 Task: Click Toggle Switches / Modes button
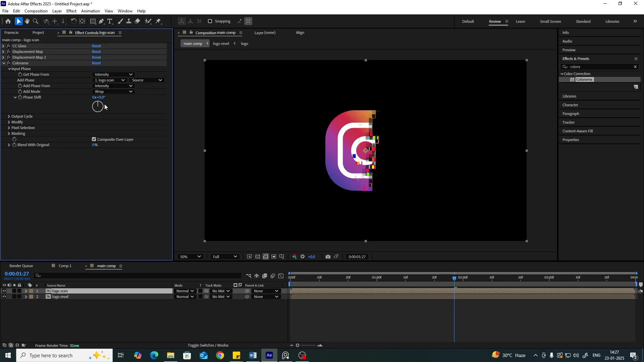pyautogui.click(x=208, y=345)
